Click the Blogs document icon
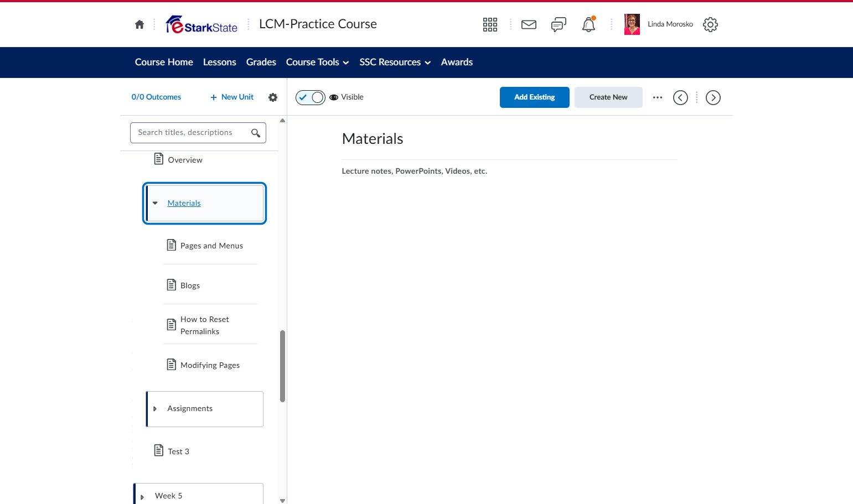Viewport: 853px width, 504px height. (172, 284)
